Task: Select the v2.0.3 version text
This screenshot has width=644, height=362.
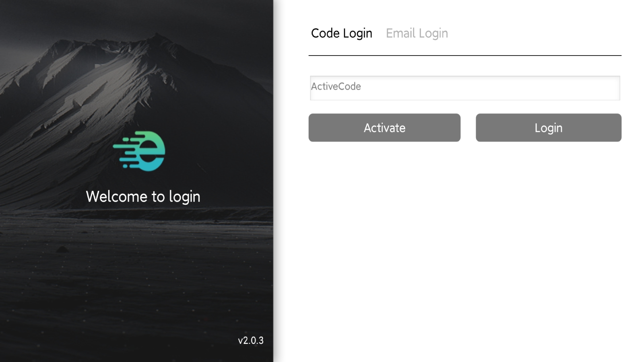Action: 251,341
